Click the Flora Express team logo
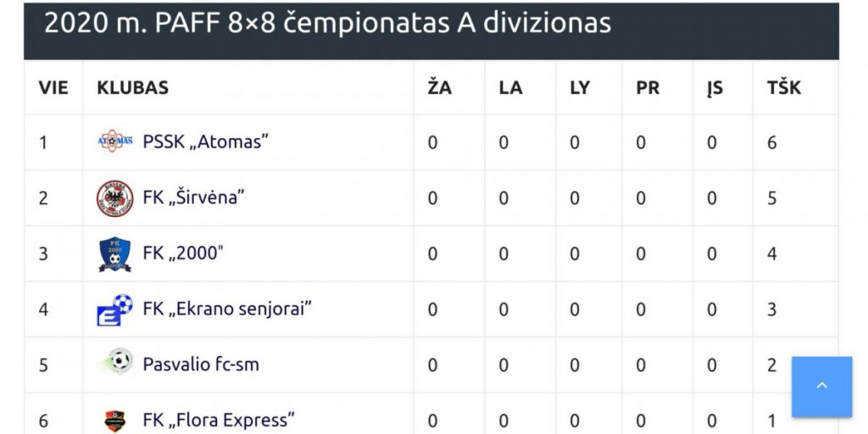 114,420
